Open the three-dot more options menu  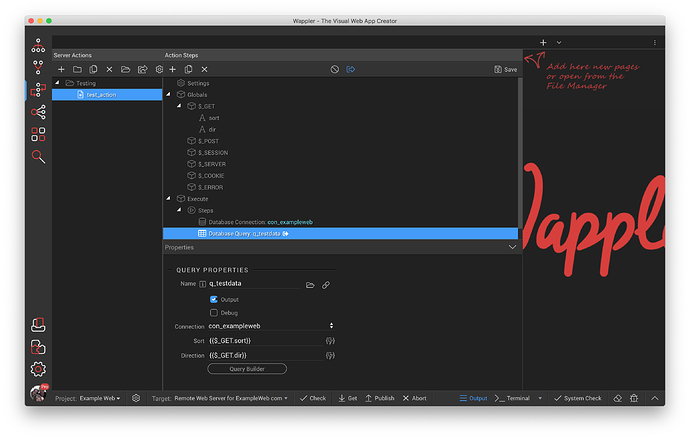click(x=655, y=43)
